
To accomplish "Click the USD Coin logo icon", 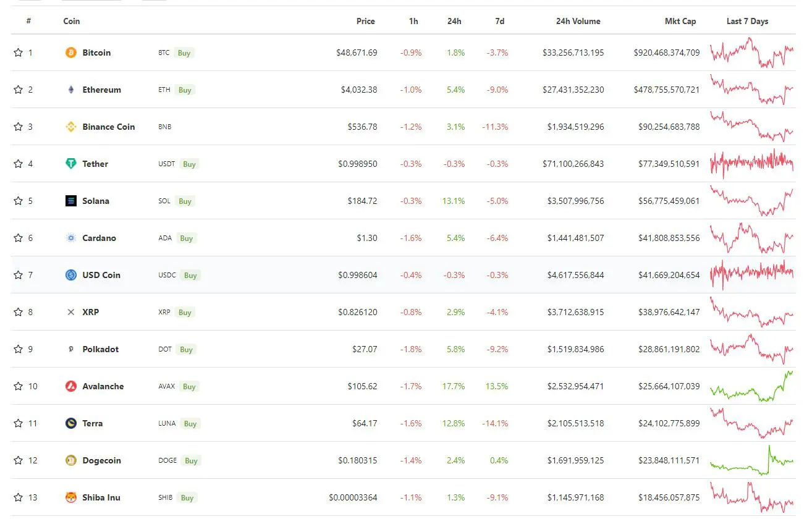I will (71, 275).
